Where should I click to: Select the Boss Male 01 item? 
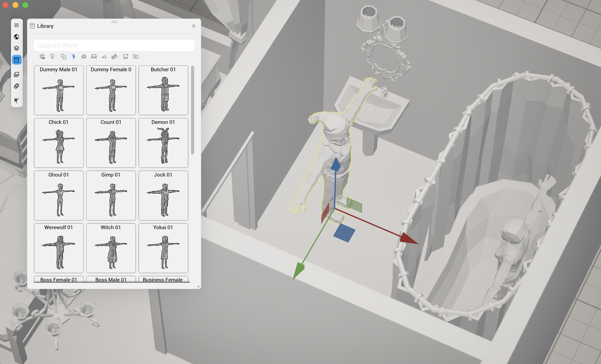click(x=111, y=279)
